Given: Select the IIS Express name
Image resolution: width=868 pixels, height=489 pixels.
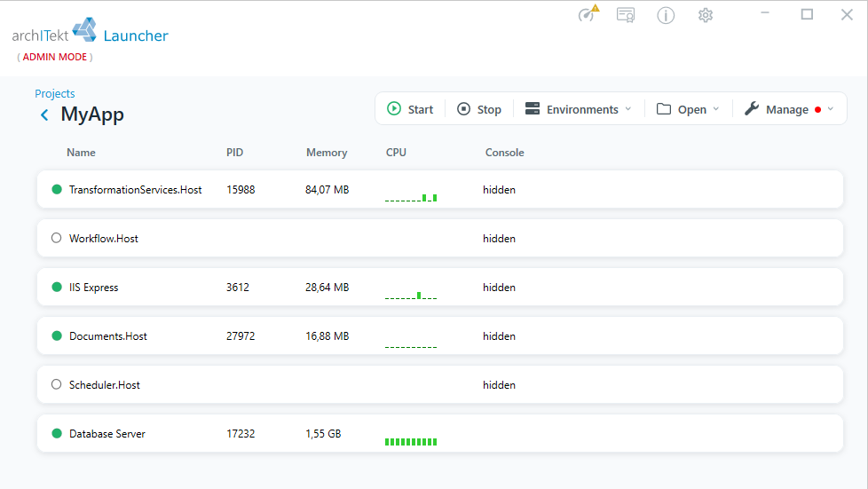Looking at the screenshot, I should pos(93,287).
